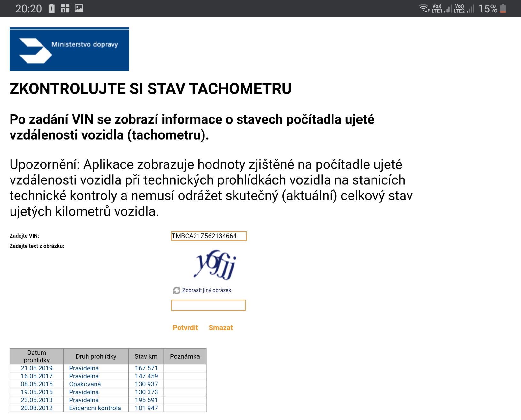
Task: Click the Stav km column header
Action: [146, 356]
